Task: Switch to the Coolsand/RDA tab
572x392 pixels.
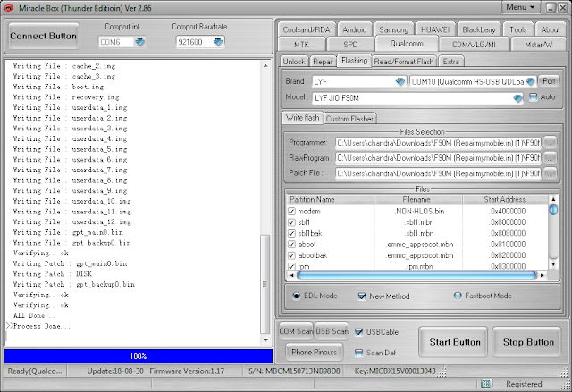Action: click(307, 29)
